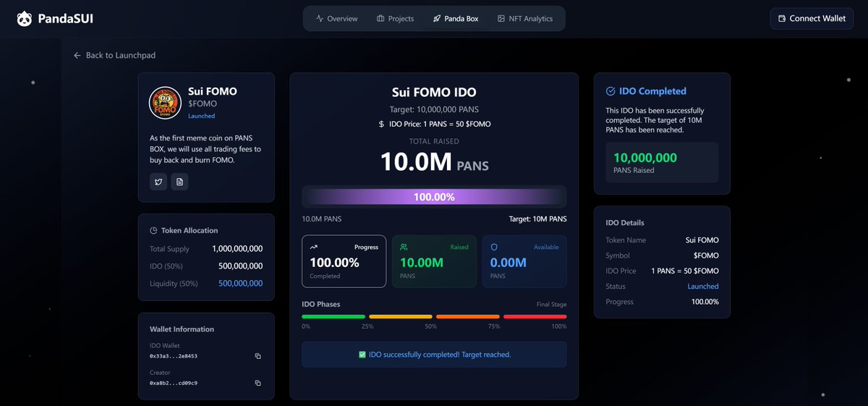Viewport: 868px width, 406px height.
Task: Click the Liquidity value 500,000,000
Action: (241, 284)
